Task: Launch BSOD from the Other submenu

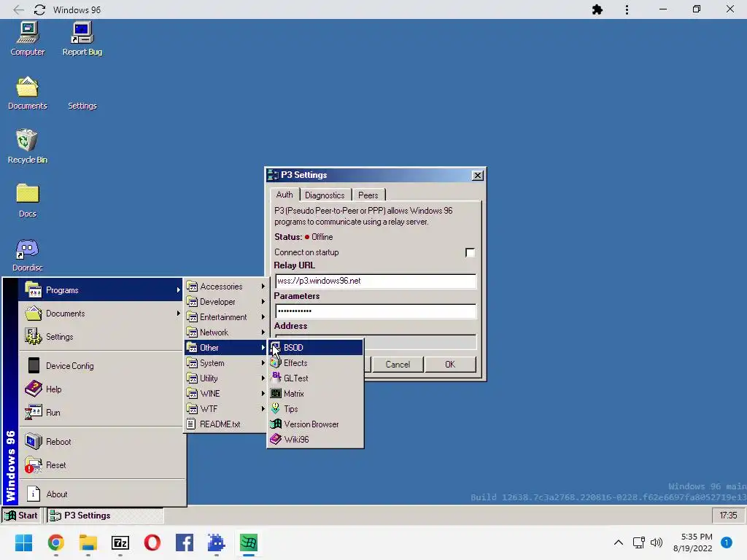Action: [315, 348]
